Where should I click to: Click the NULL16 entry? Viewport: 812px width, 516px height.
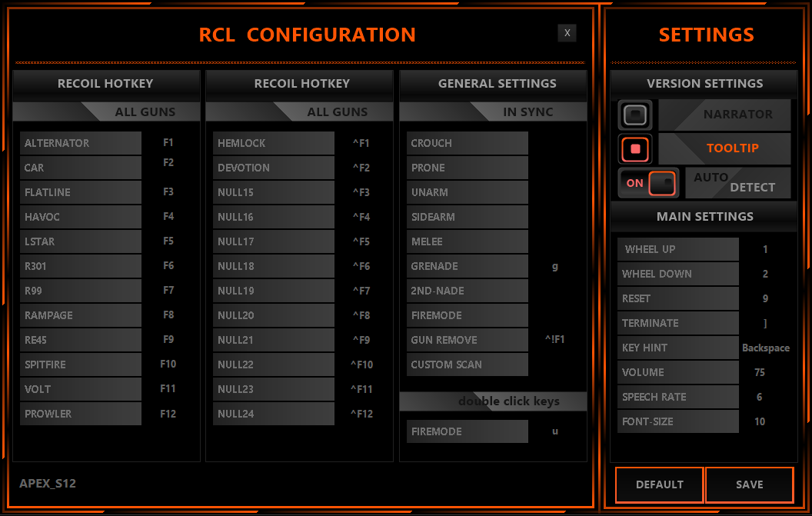pyautogui.click(x=274, y=217)
